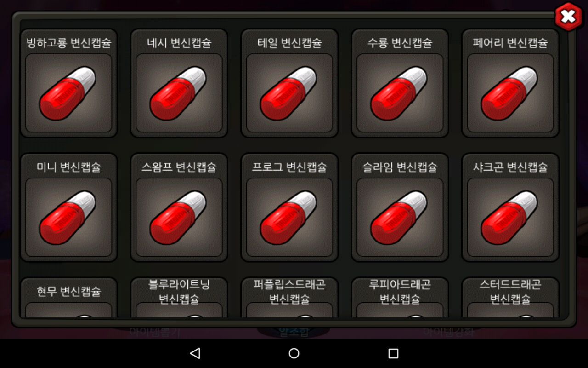
Task: Open the 퍼플립스드래곤 변신캡슐 item card
Action: click(289, 298)
